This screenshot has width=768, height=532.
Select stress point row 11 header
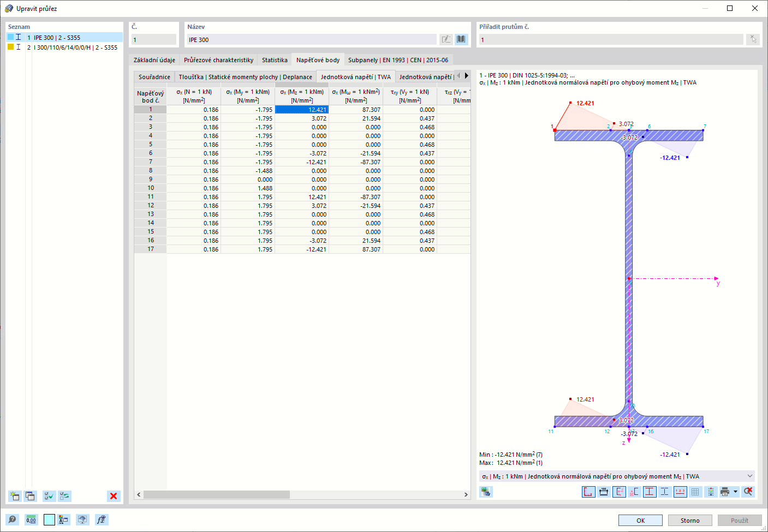(151, 196)
